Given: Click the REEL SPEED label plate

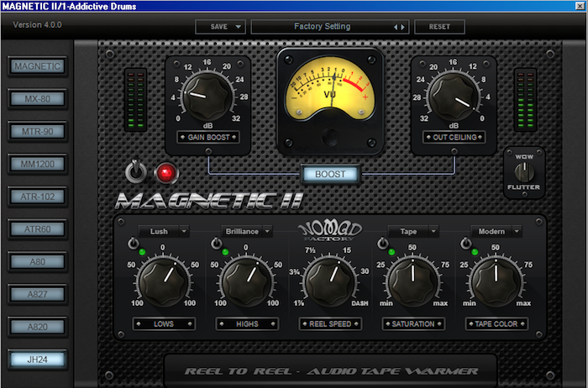Looking at the screenshot, I should pyautogui.click(x=330, y=324).
